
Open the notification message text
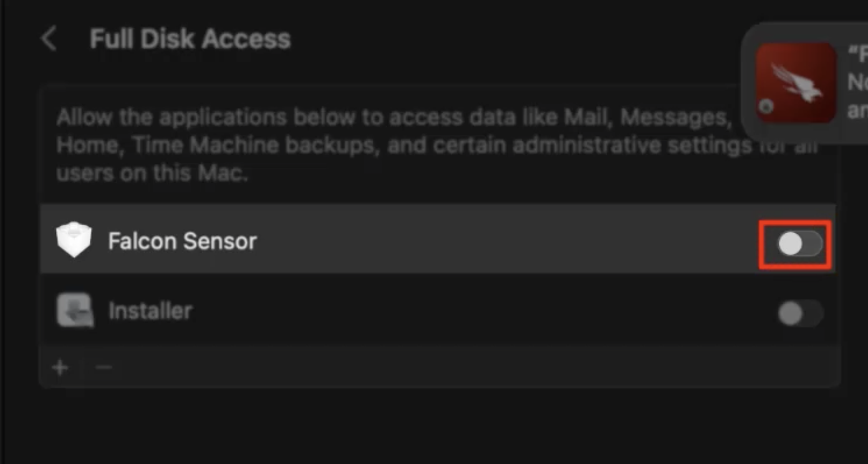coord(857,82)
